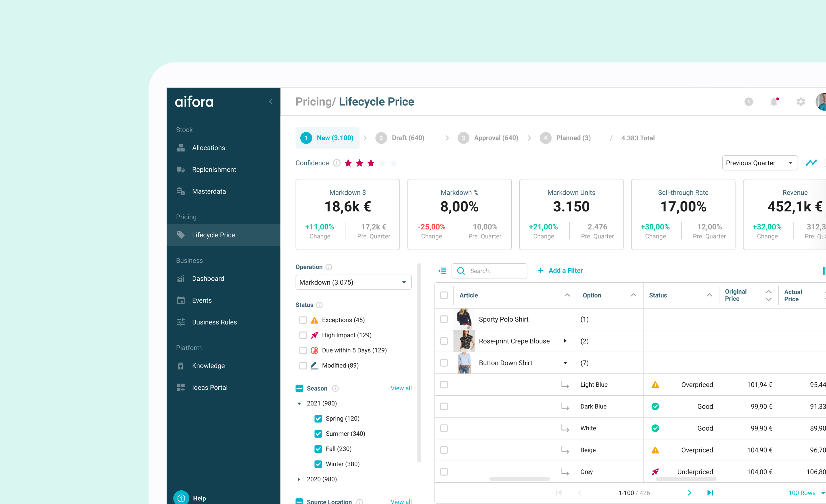Select the fifth Confidence star
826x504 pixels.
393,163
